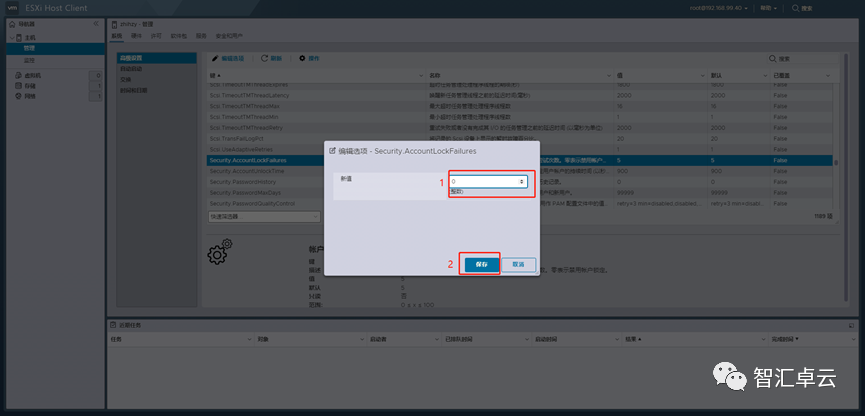
Task: Select the Security.AccountUnlockTime row
Action: pos(520,171)
